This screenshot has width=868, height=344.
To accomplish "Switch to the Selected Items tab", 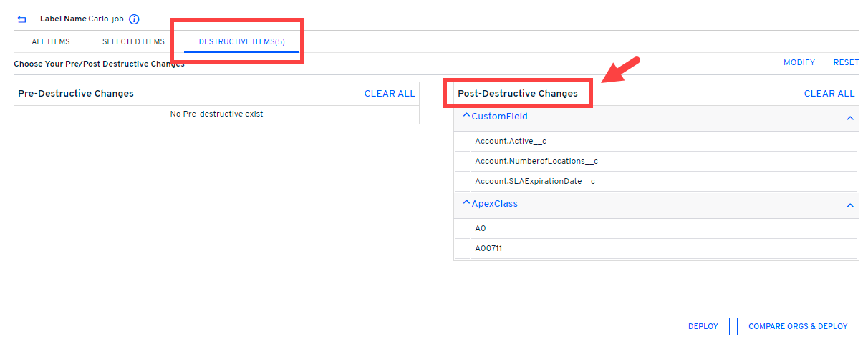I will coord(133,42).
